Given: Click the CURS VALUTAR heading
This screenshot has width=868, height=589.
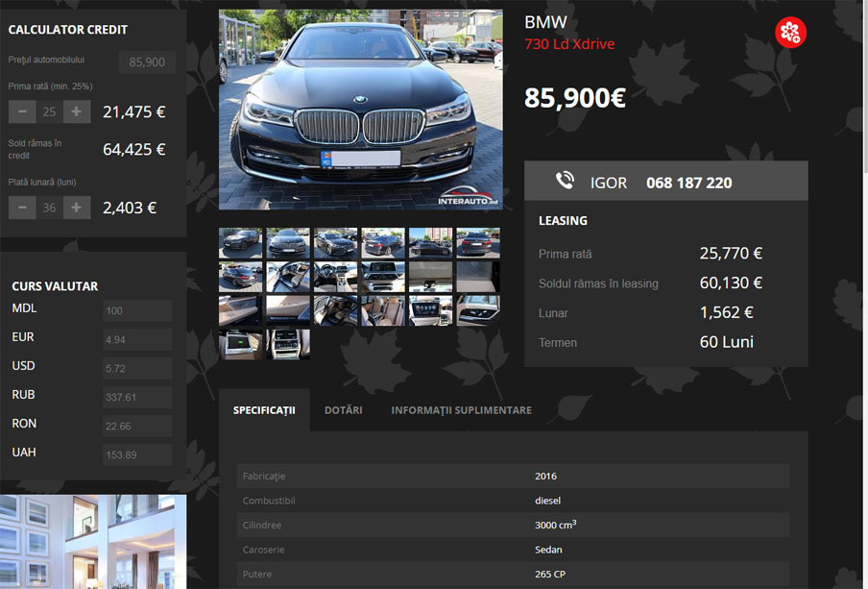Looking at the screenshot, I should click(x=55, y=286).
